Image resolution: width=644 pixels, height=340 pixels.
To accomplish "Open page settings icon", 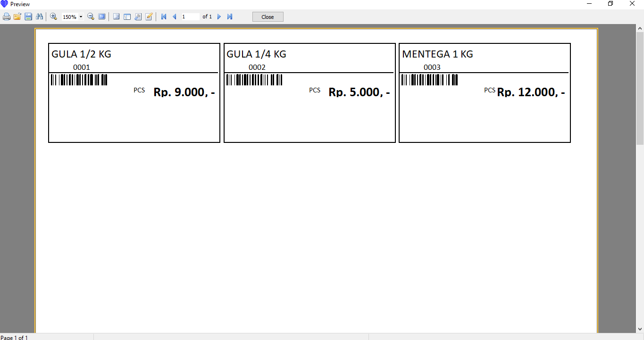I will pos(138,17).
